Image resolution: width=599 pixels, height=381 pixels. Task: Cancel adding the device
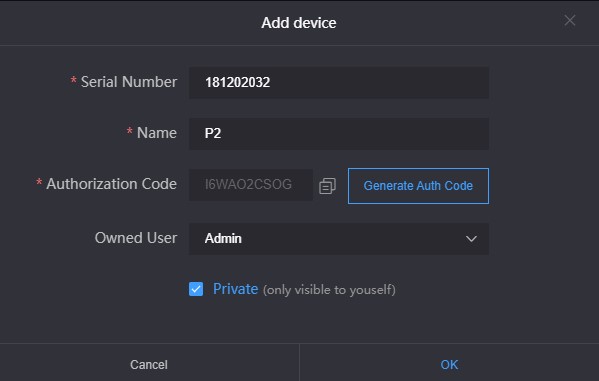click(149, 365)
